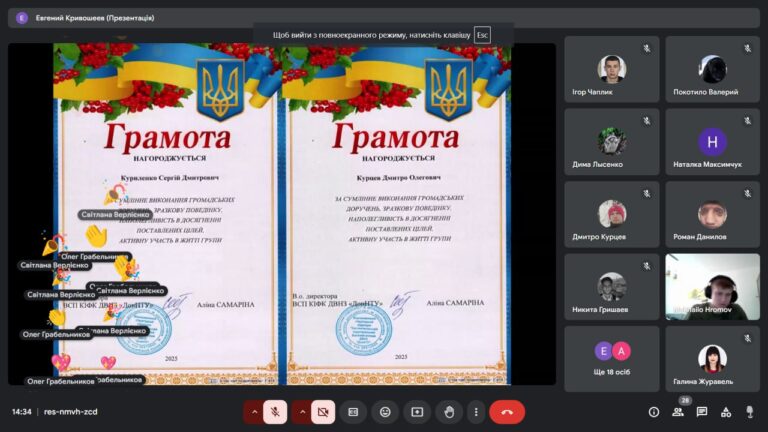Click the participant count badge 28
768x432 pixels.
pyautogui.click(x=685, y=401)
